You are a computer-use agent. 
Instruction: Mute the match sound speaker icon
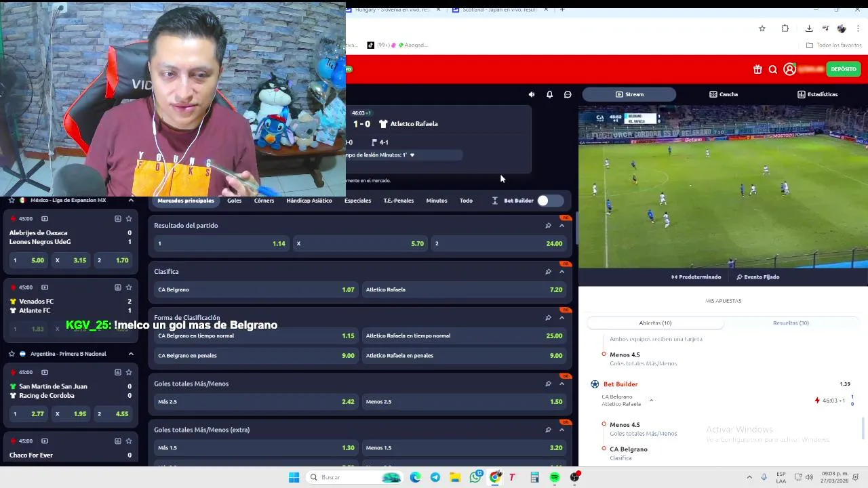coord(531,94)
